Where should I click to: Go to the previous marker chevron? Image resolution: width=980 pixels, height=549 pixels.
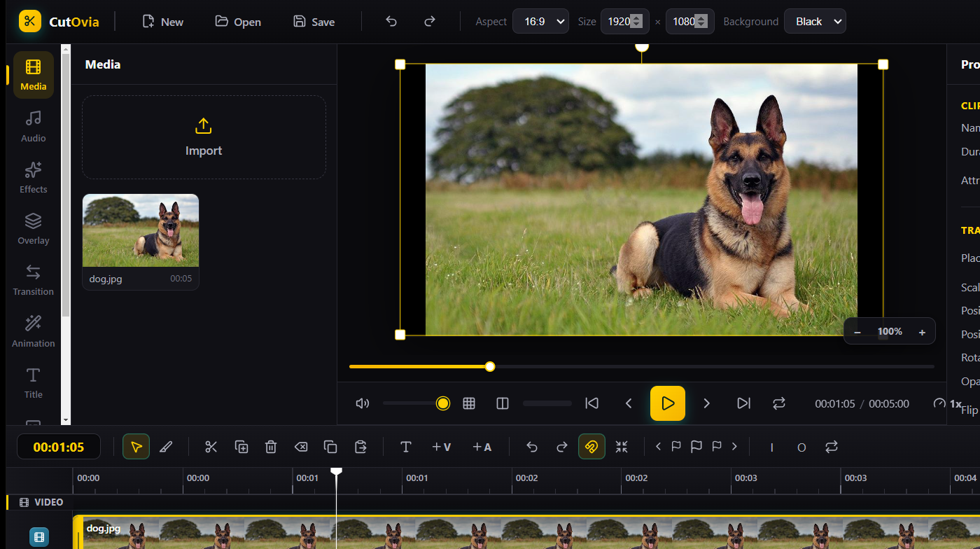(658, 446)
